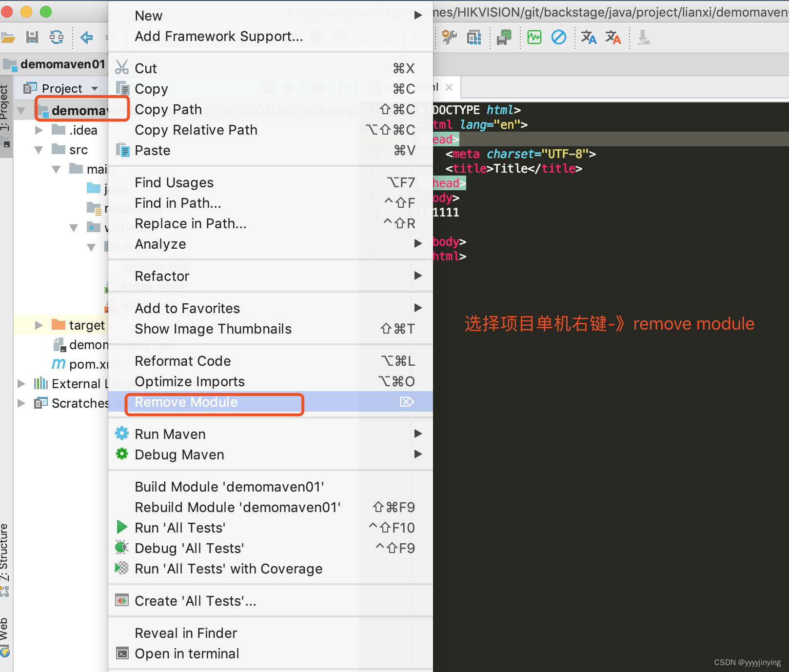Viewport: 789px width, 672px height.
Task: Click the Synchronize refresh toolbar icon
Action: pos(57,37)
